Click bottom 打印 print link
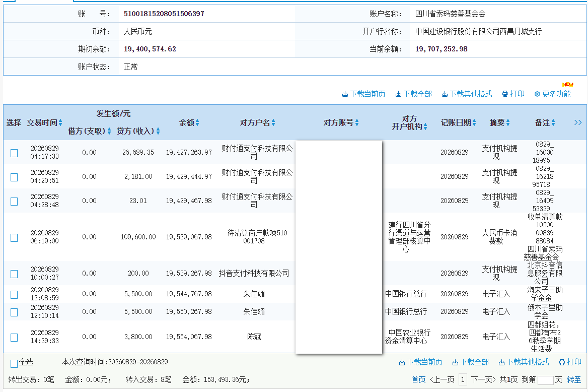Screen dimensions: 588x392 570,362
